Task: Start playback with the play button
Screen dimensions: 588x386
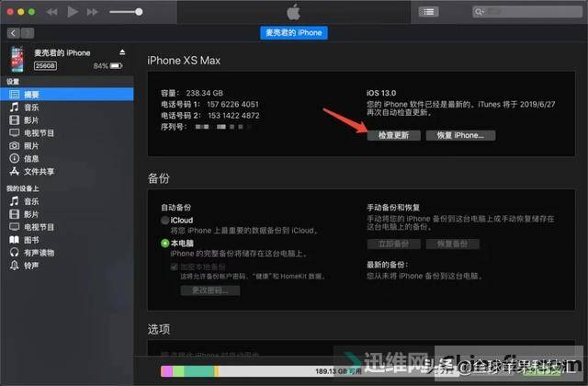Action: 72,12
